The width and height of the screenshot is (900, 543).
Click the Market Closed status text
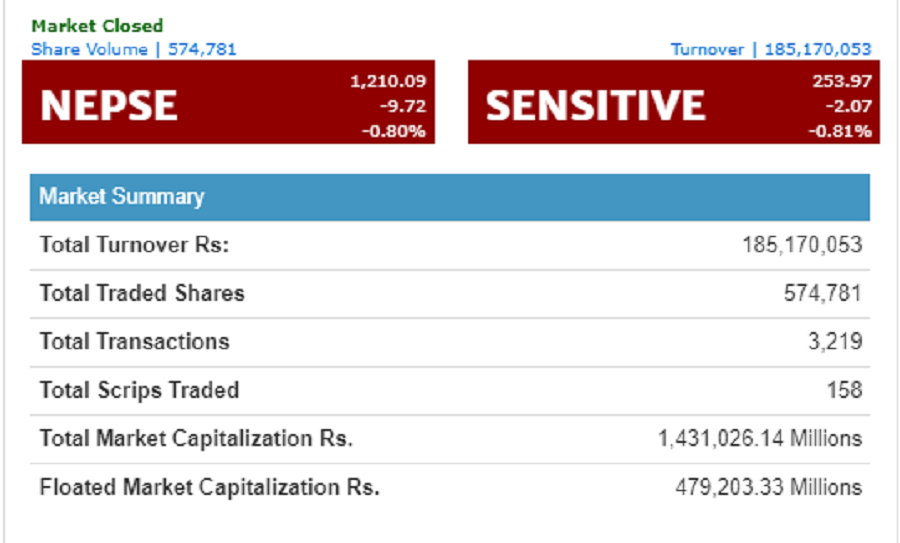click(x=97, y=26)
